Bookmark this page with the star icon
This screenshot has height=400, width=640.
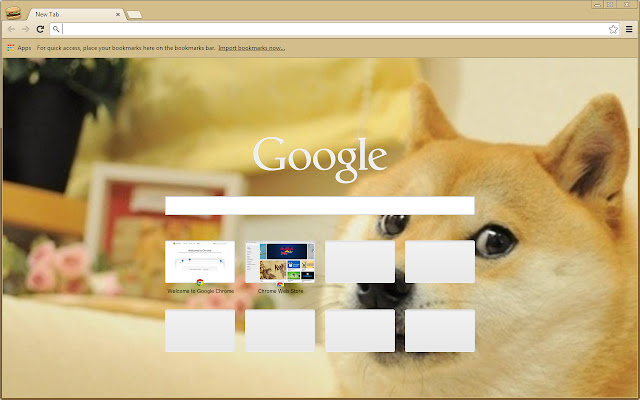pos(613,29)
